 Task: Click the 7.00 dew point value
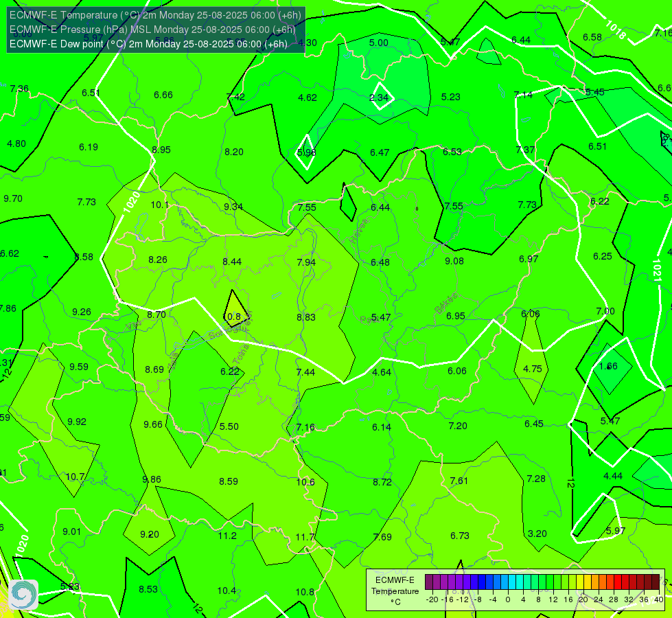click(605, 311)
